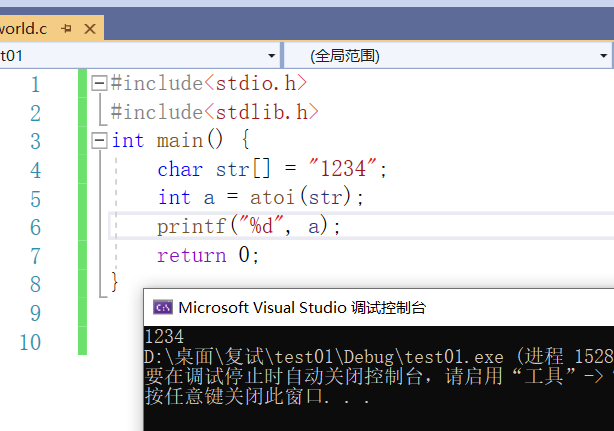Click the #include<stdlib.h> line
The width and height of the screenshot is (614, 431).
215,112
